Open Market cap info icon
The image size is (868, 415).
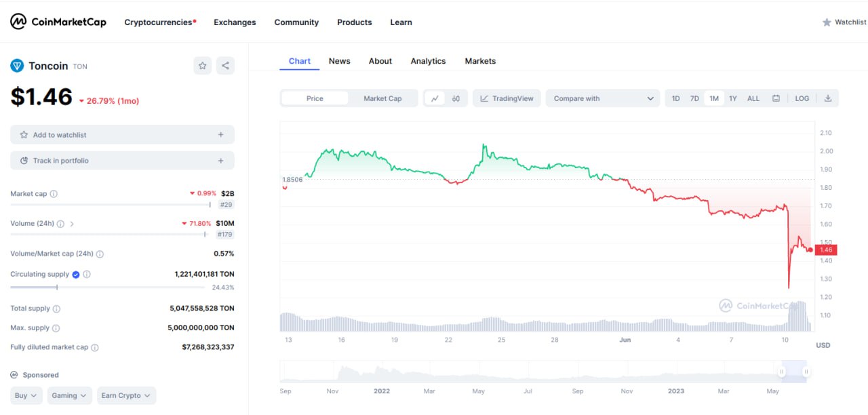pyautogui.click(x=54, y=194)
